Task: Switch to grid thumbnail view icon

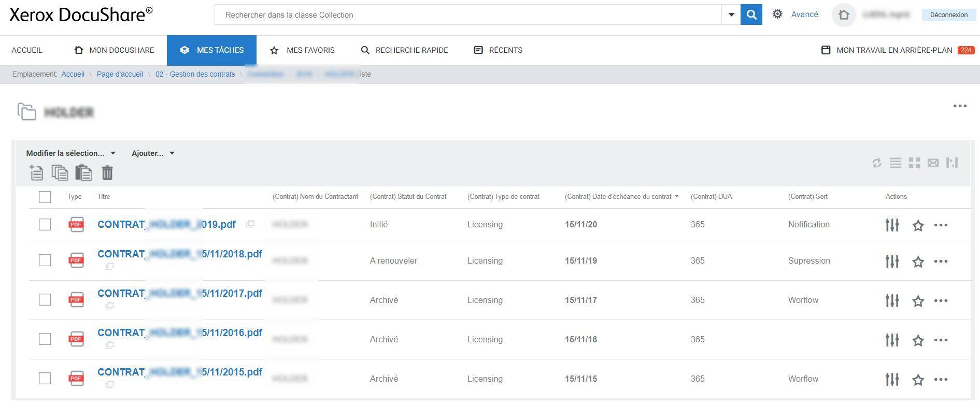Action: (915, 163)
